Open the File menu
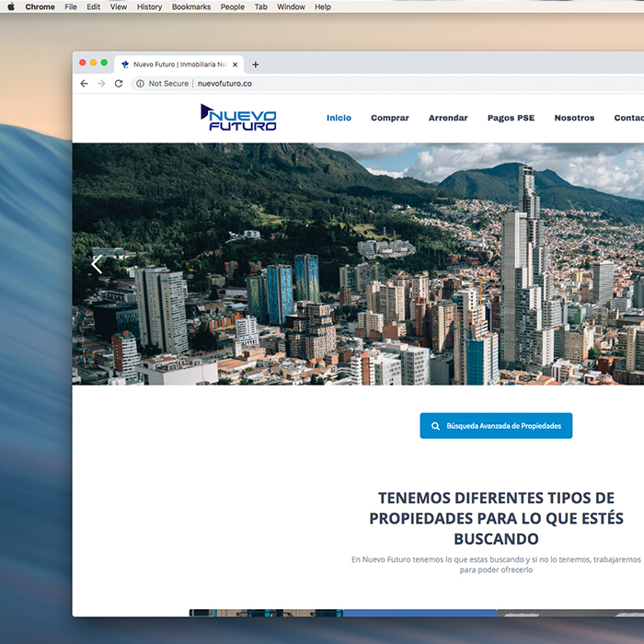This screenshot has width=644, height=644. (71, 7)
